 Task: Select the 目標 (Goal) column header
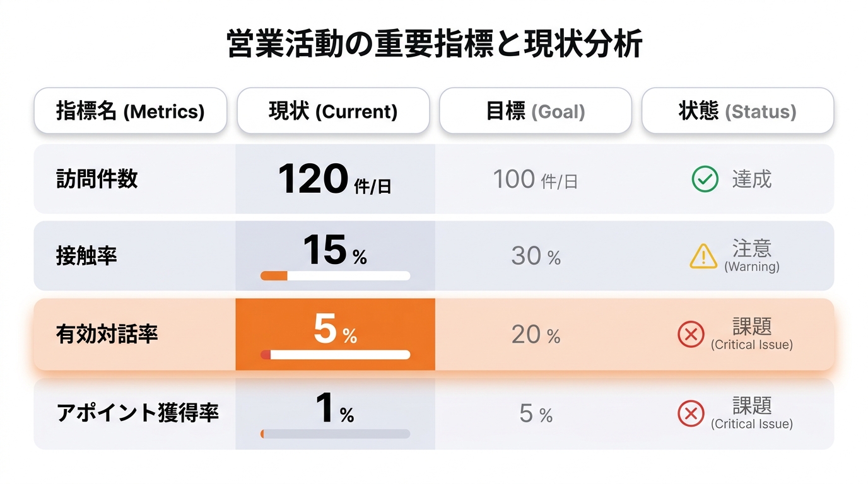click(536, 111)
